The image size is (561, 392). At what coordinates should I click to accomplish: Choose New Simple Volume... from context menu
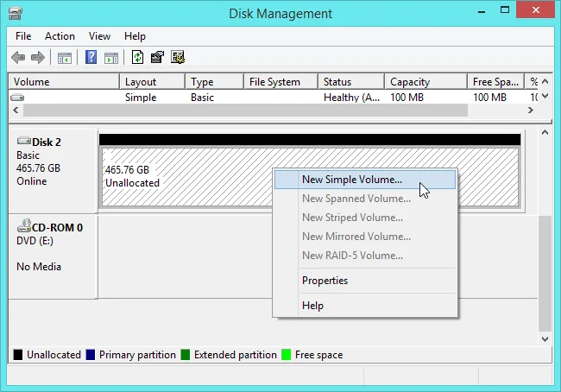[365, 180]
